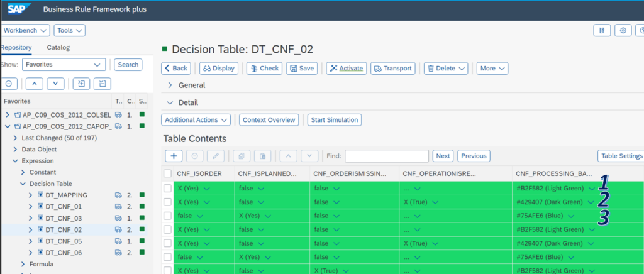Click Check button with scales icon
Image resolution: width=644 pixels, height=274 pixels.
[264, 68]
